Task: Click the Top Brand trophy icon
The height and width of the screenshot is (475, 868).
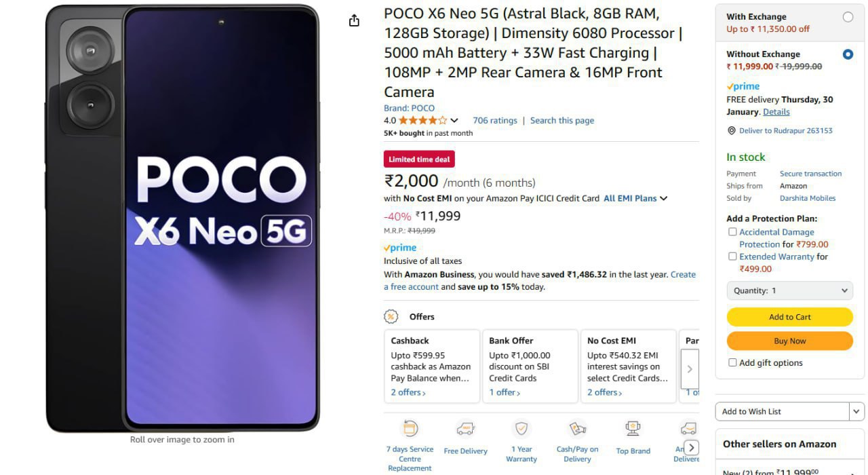Action: pos(633,429)
